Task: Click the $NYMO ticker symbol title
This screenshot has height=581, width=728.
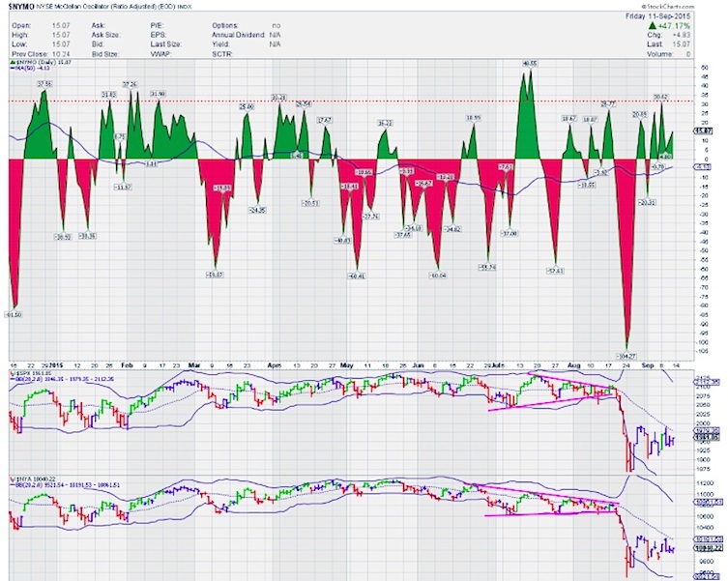Action: [22, 7]
